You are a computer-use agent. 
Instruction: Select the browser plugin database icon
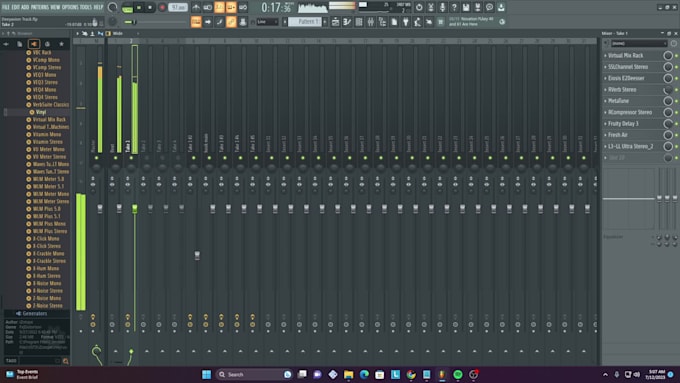(34, 44)
